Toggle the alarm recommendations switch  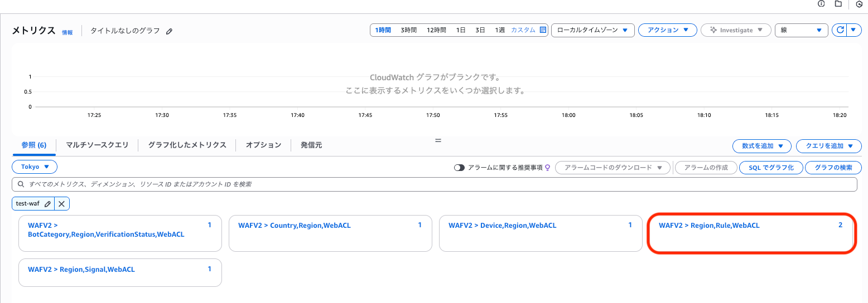click(x=459, y=168)
